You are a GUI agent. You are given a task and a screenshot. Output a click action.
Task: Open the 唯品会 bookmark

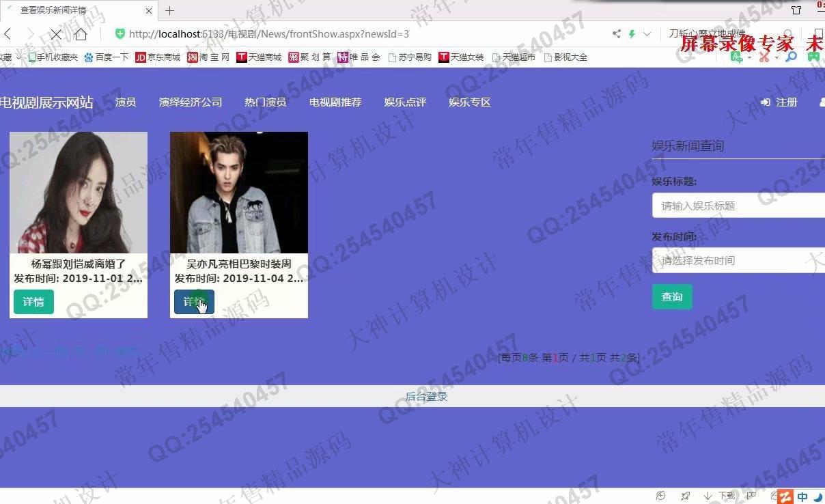359,57
